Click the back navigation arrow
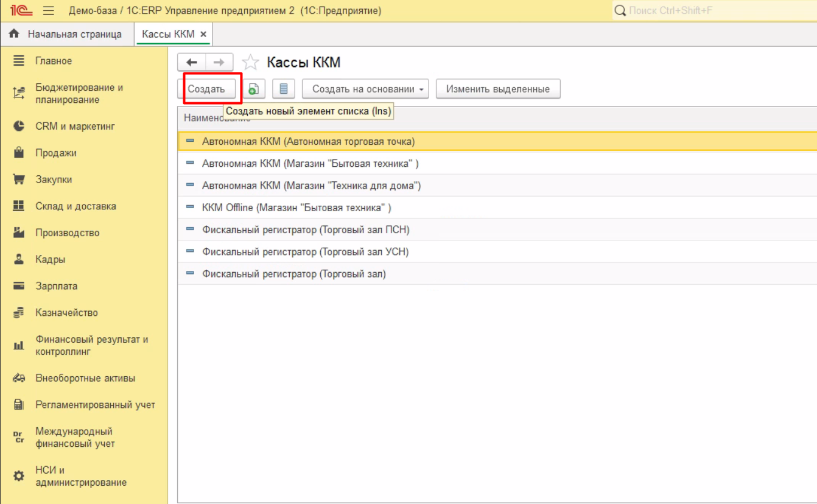 click(x=192, y=62)
